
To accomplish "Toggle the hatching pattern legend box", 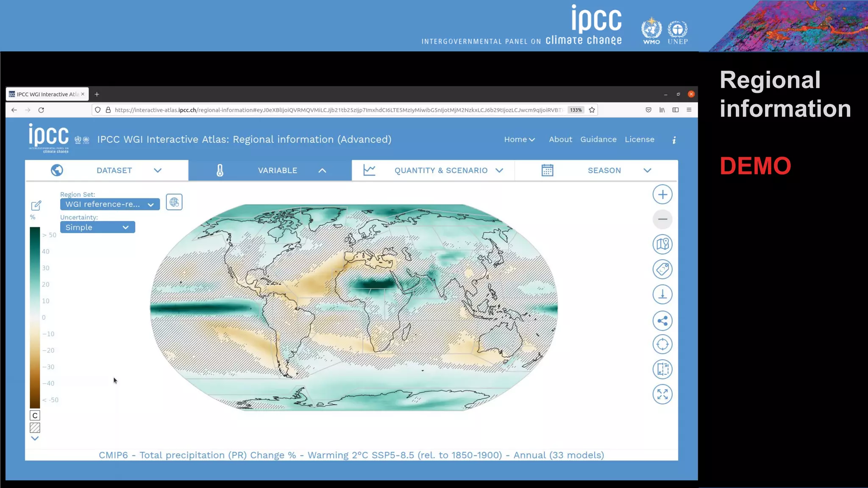I will (x=35, y=428).
